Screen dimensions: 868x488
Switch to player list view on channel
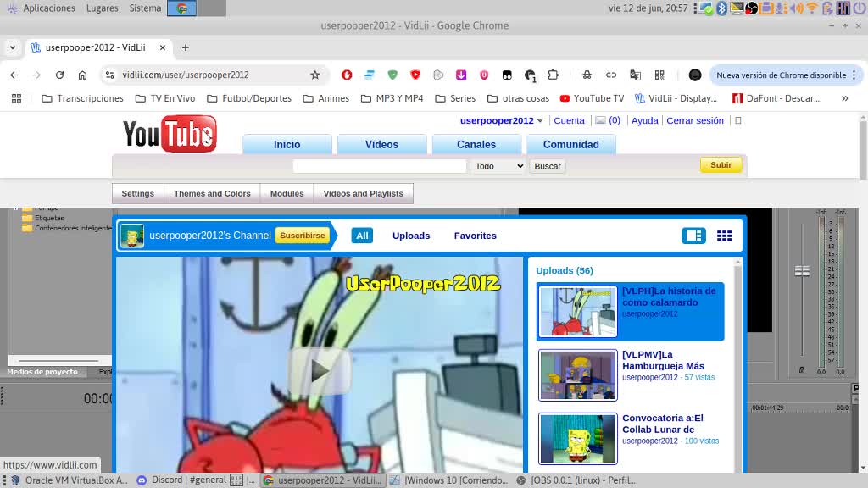click(693, 236)
